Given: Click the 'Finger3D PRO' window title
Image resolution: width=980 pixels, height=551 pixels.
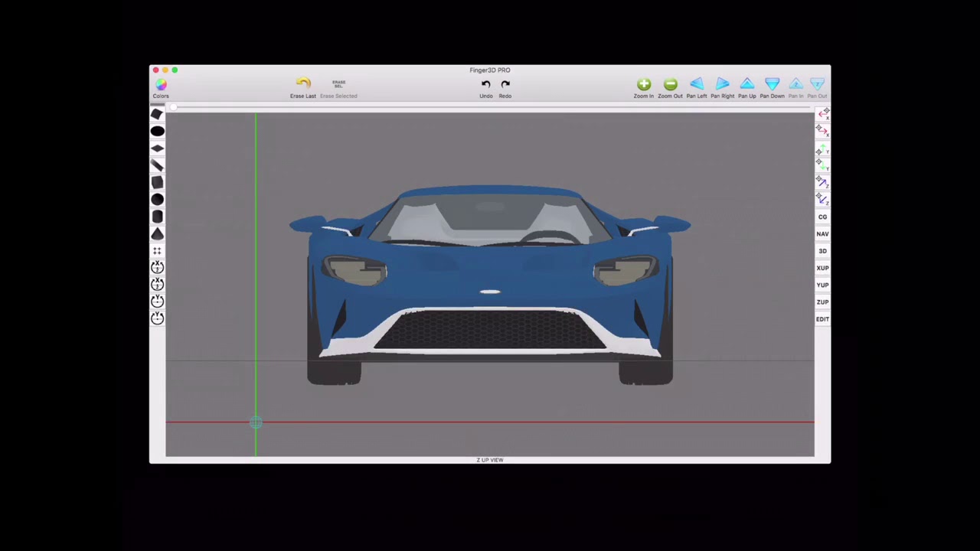Looking at the screenshot, I should click(x=490, y=70).
